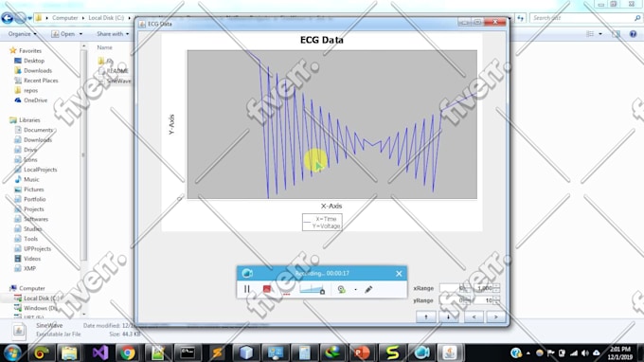Image resolution: width=644 pixels, height=362 pixels.
Task: Open Explorer help with question mark icon
Action: click(x=633, y=34)
